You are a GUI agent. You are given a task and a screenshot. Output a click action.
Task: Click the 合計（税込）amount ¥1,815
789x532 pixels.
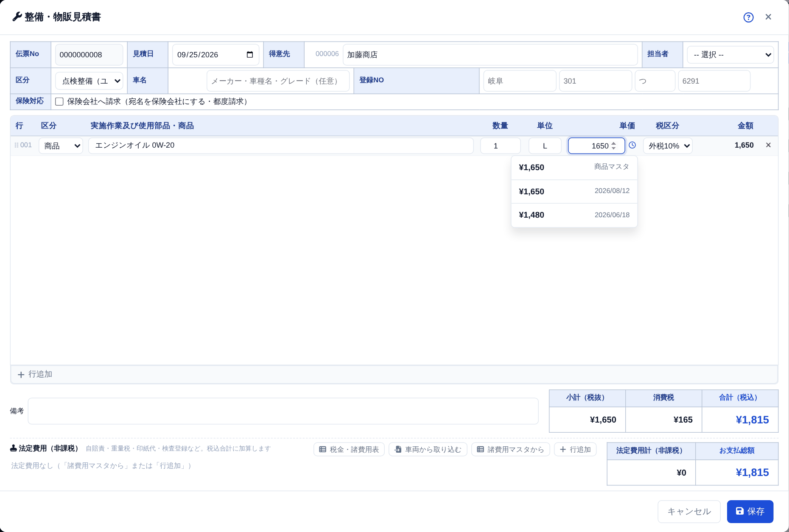752,420
